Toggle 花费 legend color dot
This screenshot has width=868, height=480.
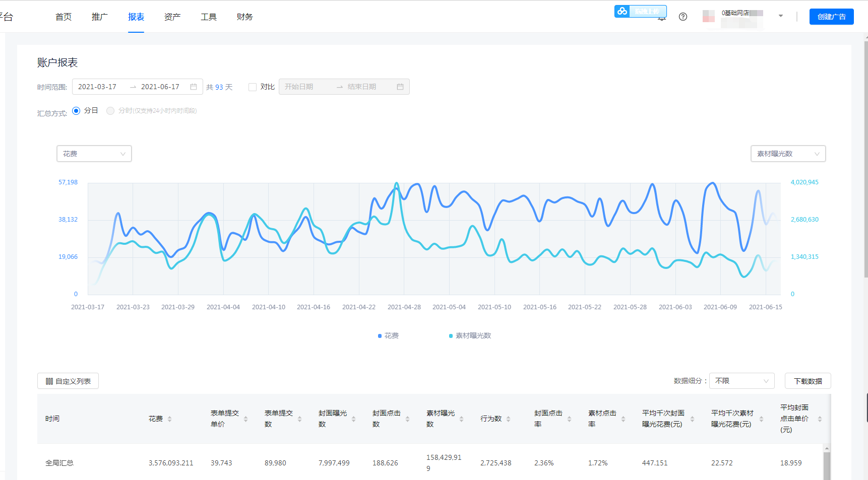point(380,336)
